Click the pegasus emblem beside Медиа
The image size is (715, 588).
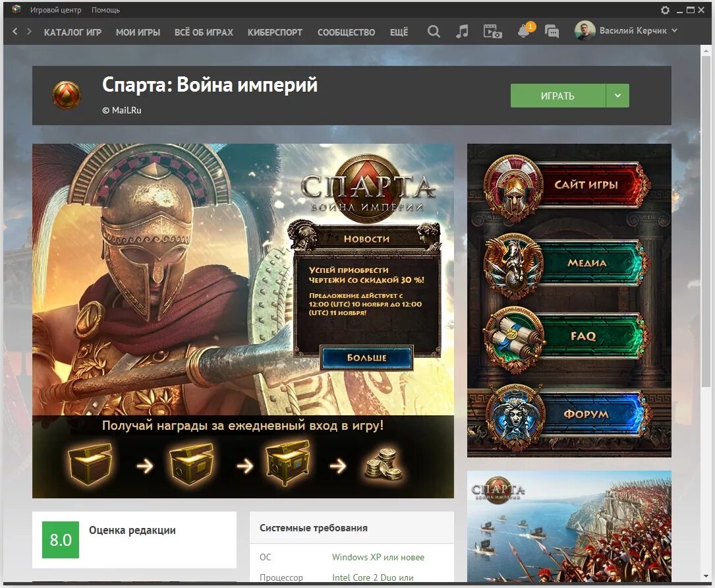pyautogui.click(x=514, y=266)
